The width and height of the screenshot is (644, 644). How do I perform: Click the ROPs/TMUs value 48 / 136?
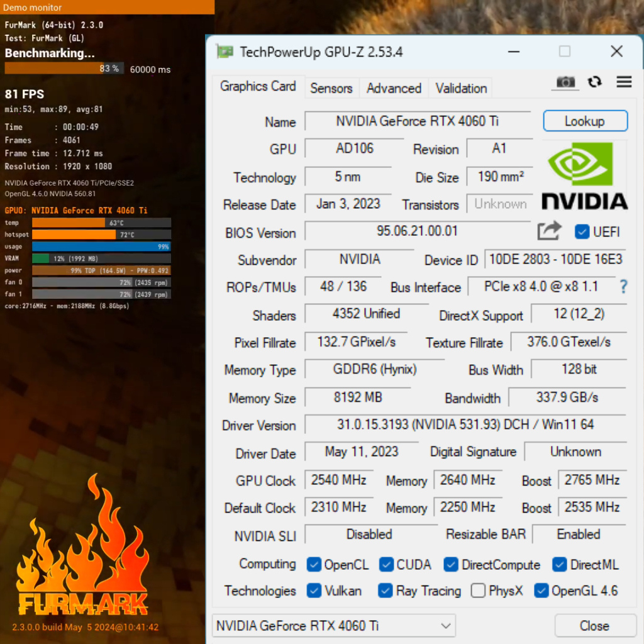tap(343, 286)
